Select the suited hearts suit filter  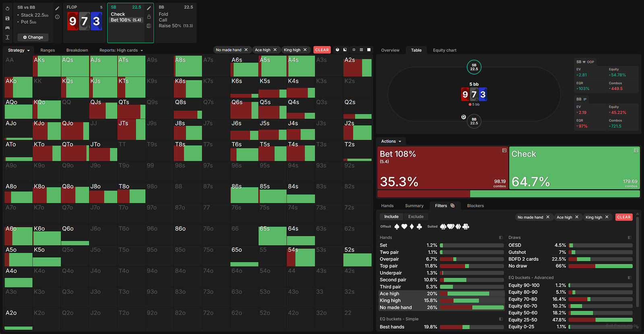pyautogui.click(x=451, y=227)
